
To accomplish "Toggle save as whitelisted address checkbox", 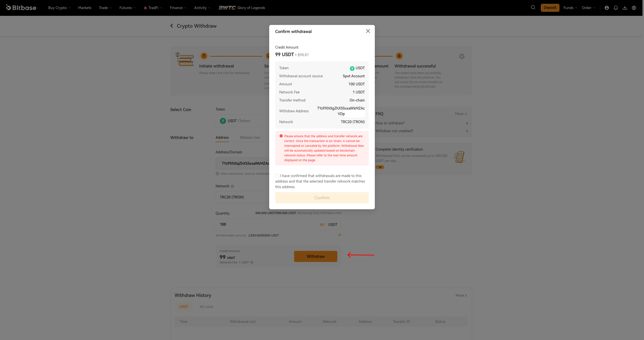I will click(217, 174).
